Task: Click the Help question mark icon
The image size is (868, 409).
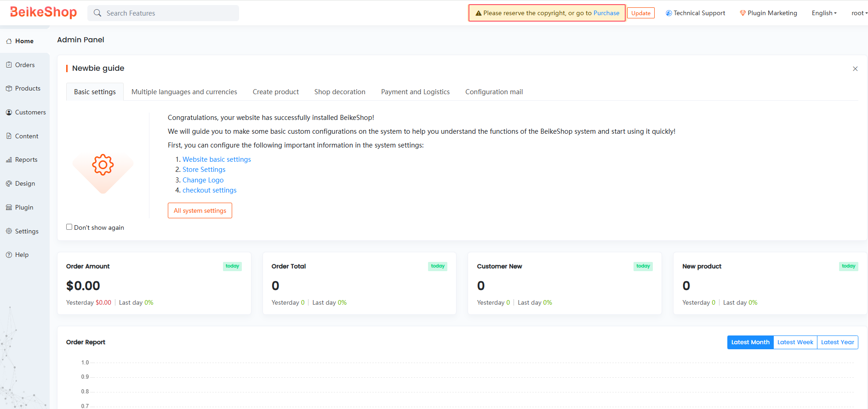Action: [9, 255]
